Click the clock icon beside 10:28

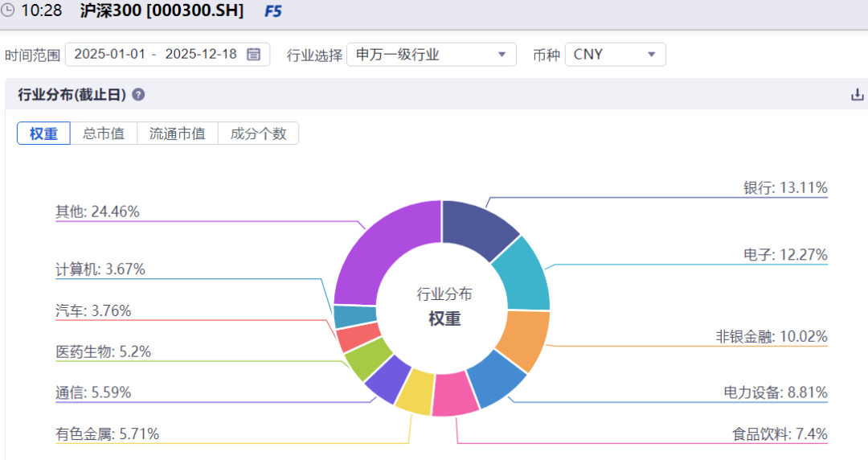coord(7,10)
